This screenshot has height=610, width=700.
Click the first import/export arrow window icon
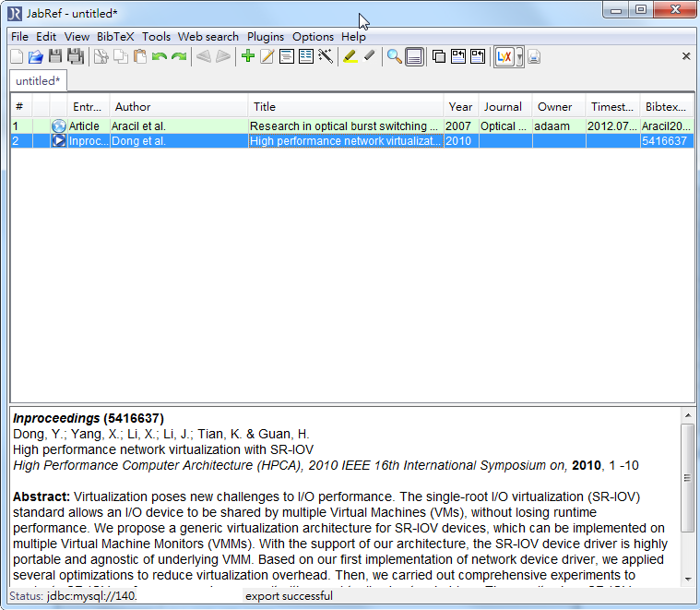click(458, 56)
